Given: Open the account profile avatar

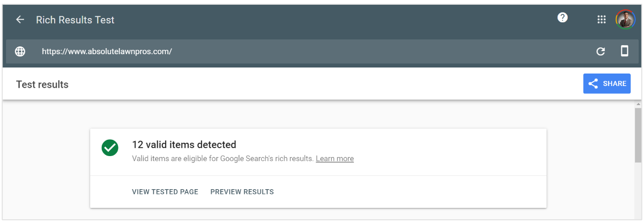Looking at the screenshot, I should (x=625, y=19).
